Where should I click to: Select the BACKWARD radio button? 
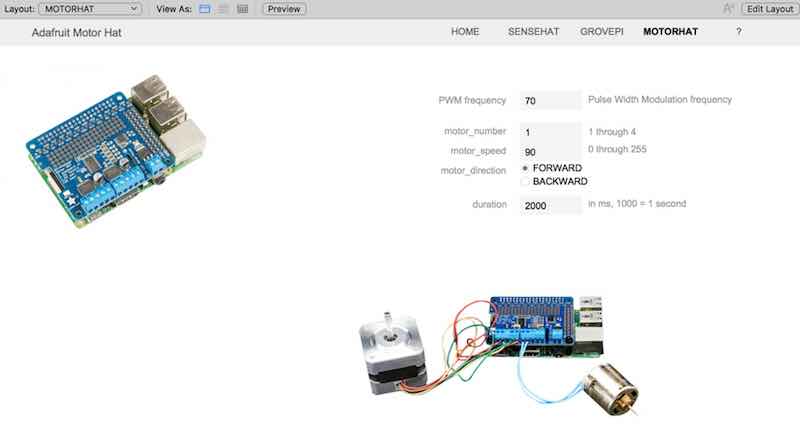(x=525, y=181)
